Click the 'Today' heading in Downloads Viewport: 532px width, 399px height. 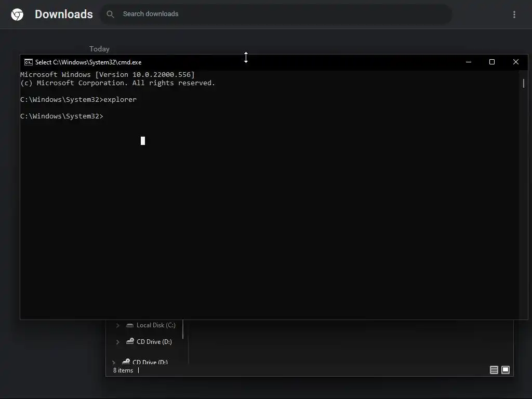[x=99, y=49]
